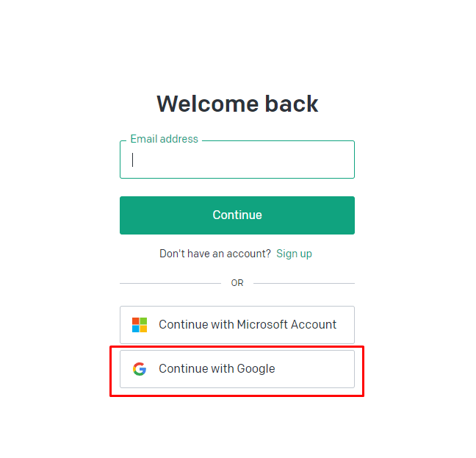Focus the Email address input field
The height and width of the screenshot is (458, 476).
(x=237, y=160)
